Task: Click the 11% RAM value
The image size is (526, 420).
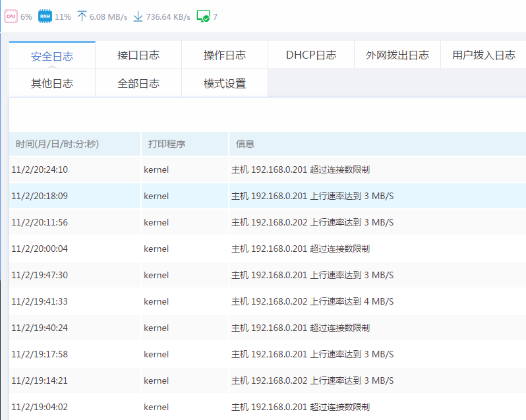Action: pos(63,16)
